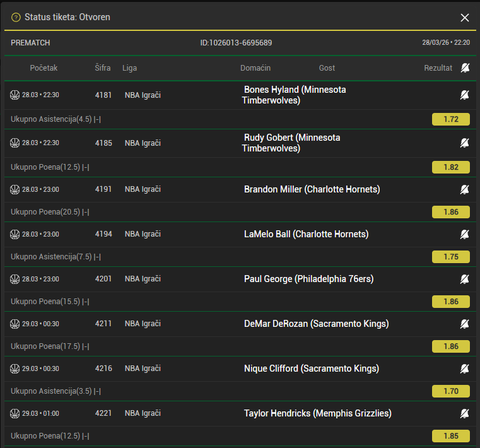
Task: Click the basketball icon in Bones Hyland row
Action: click(15, 95)
